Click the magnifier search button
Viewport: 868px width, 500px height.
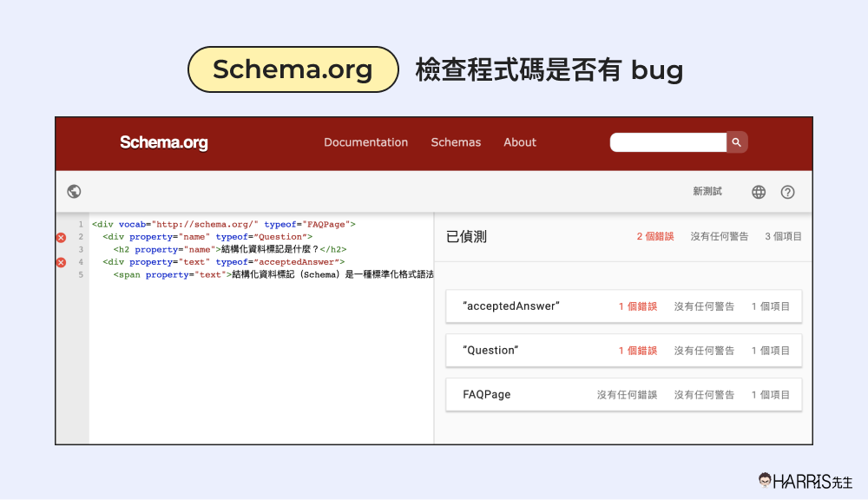click(x=737, y=142)
